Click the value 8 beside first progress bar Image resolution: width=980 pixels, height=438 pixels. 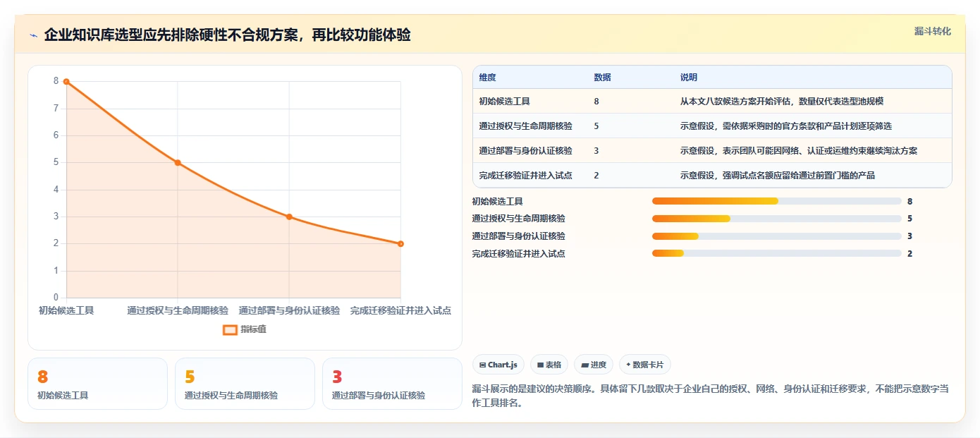click(x=910, y=202)
